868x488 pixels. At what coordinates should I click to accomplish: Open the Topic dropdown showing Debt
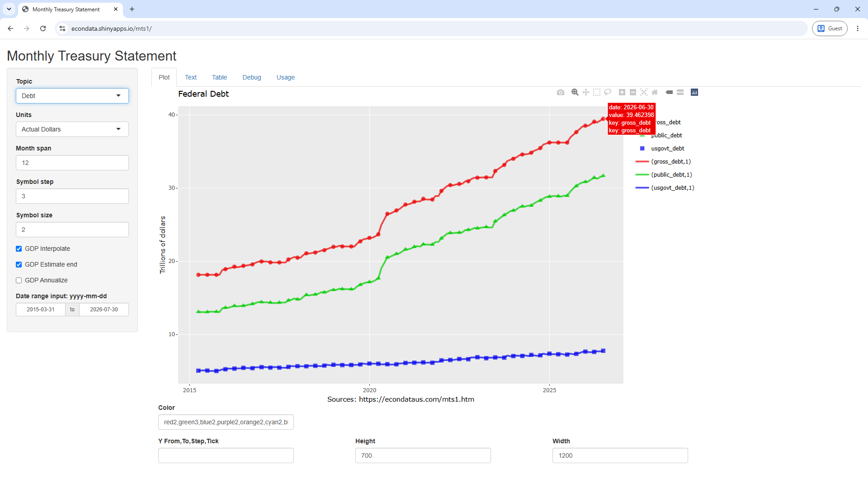click(x=72, y=96)
